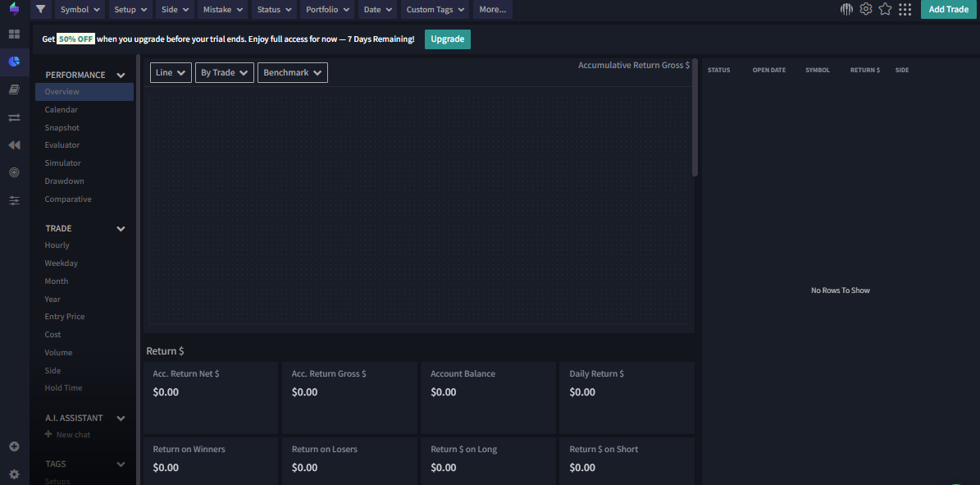Open the Hold Time trade stats
Screen dimensions: 980x485
coord(63,388)
